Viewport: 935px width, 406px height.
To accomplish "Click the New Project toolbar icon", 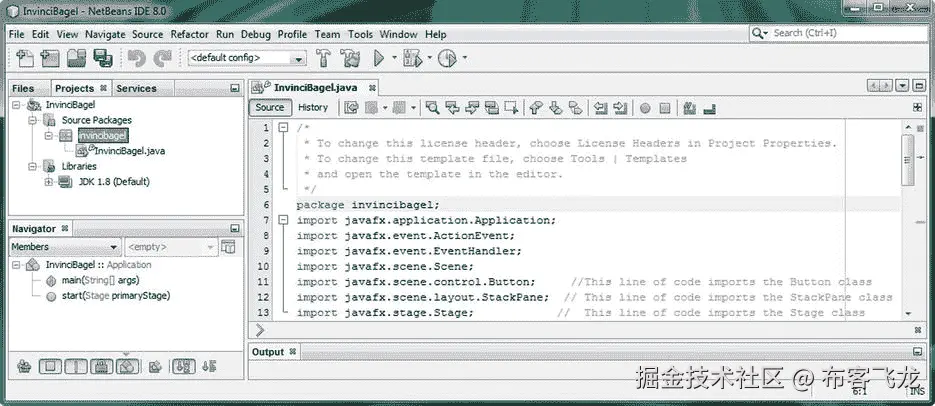I will [x=50, y=58].
